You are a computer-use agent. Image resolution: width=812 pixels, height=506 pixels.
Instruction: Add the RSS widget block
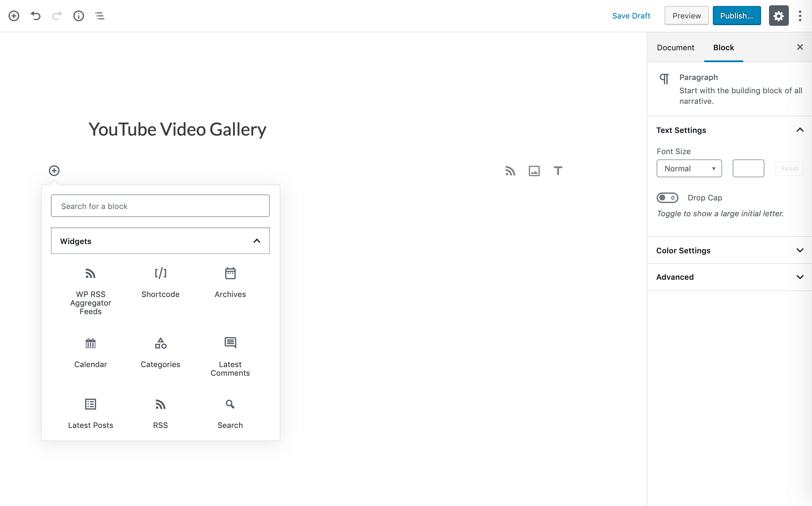click(161, 414)
